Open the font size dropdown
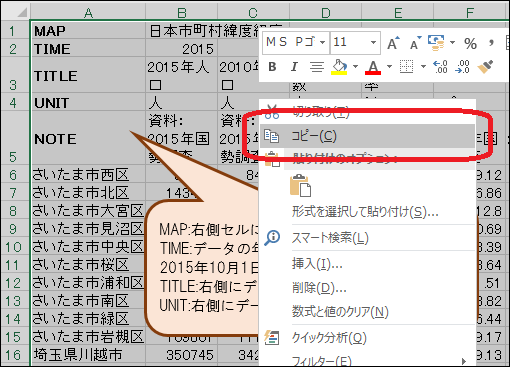The width and height of the screenshot is (510, 367). tap(373, 43)
